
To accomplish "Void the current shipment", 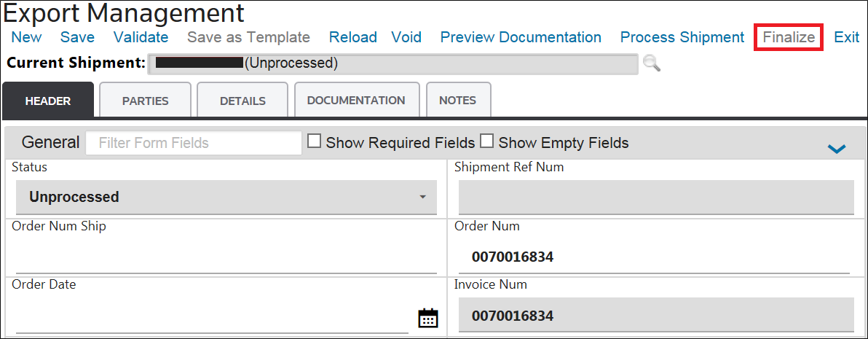I will (x=406, y=37).
